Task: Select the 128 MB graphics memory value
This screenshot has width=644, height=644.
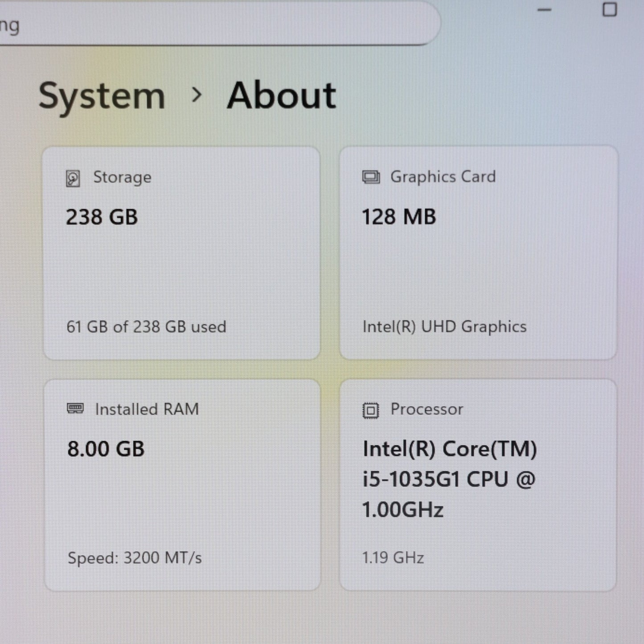Action: pos(399,217)
